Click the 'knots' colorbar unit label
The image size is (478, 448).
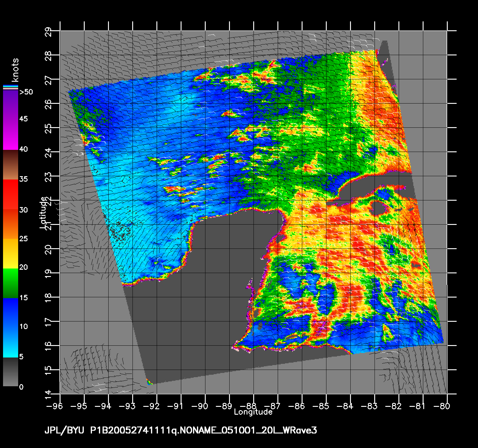(x=15, y=70)
